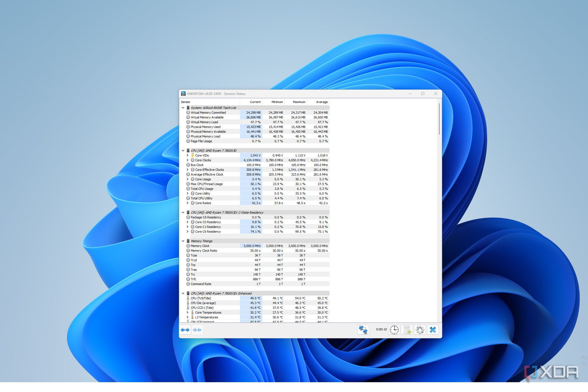Viewport: 588px width, 392px height.
Task: Sort by the Current column header
Action: [x=255, y=102]
